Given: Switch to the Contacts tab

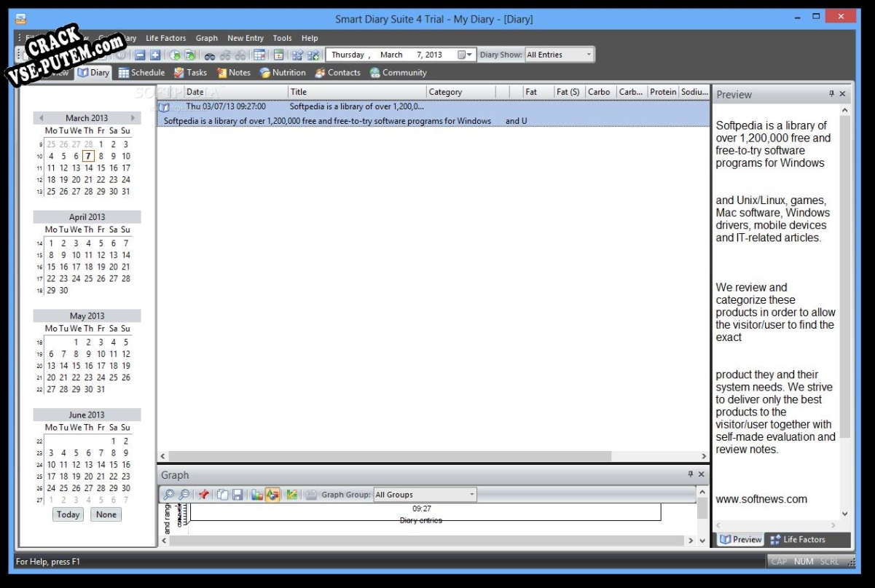Looking at the screenshot, I should point(337,73).
